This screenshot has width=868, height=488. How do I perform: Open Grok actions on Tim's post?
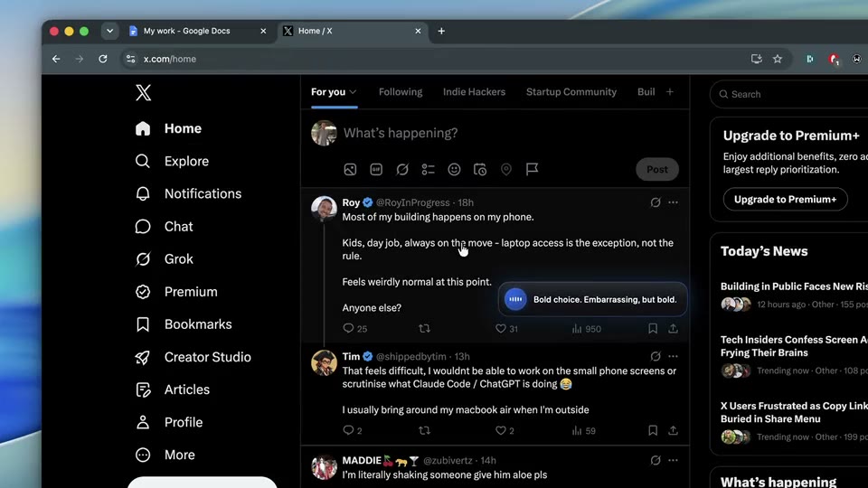(656, 356)
